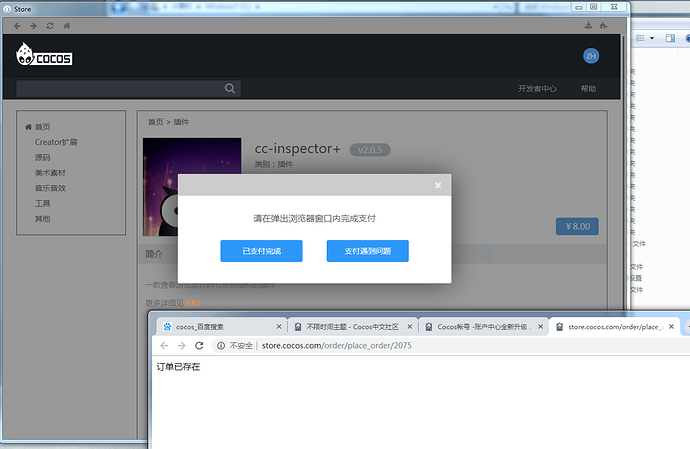Open the ZH user avatar
The width and height of the screenshot is (690, 449).
point(591,56)
